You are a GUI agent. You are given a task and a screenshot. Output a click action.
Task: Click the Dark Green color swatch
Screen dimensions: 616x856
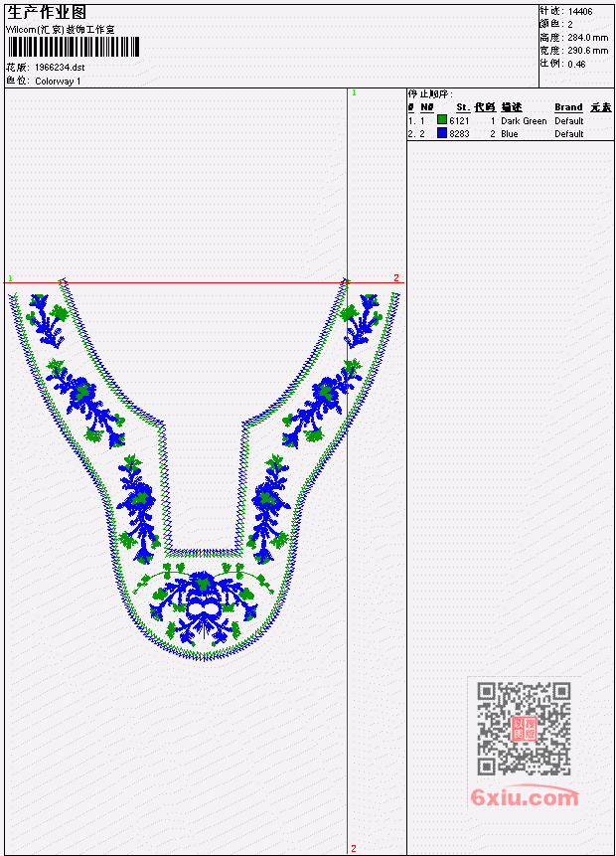point(442,119)
